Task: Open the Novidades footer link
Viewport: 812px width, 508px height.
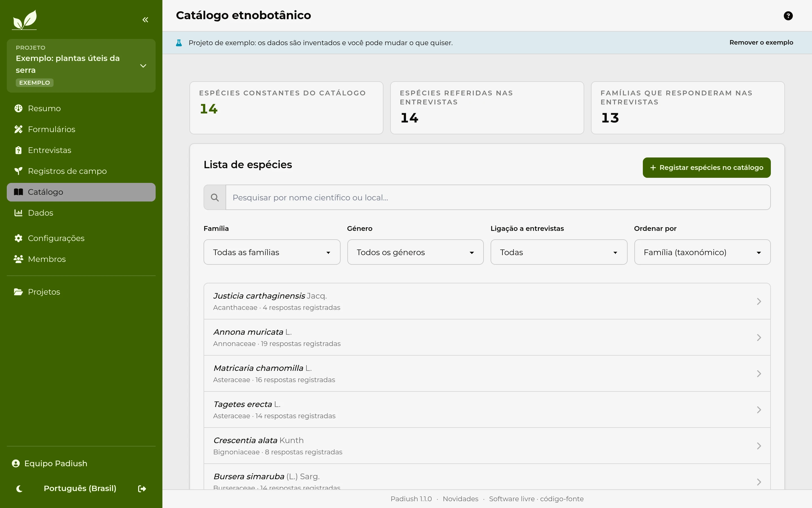Action: (x=460, y=499)
